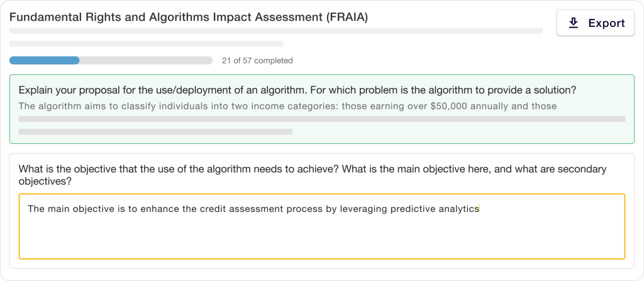The height and width of the screenshot is (281, 644).
Task: Click the short grey placeholder line in green card
Action: 155,132
